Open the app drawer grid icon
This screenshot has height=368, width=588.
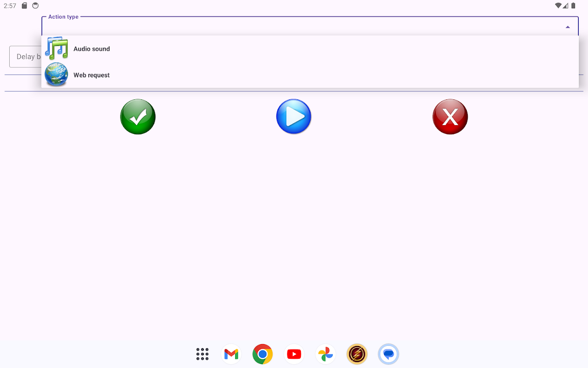(202, 354)
